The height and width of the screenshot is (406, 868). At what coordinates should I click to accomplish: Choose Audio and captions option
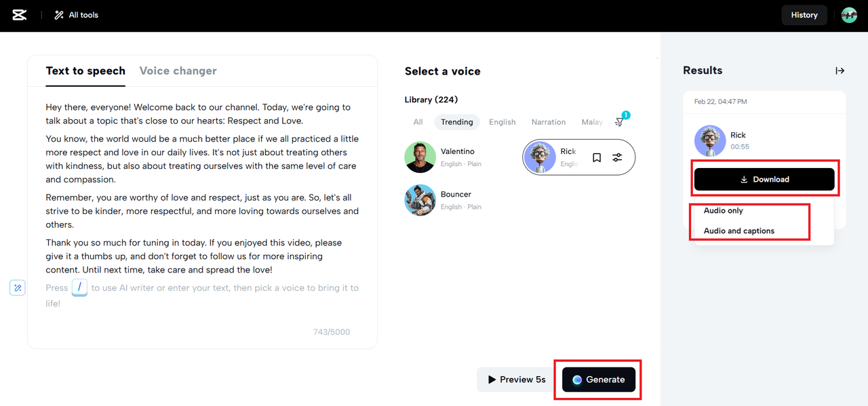[739, 231]
